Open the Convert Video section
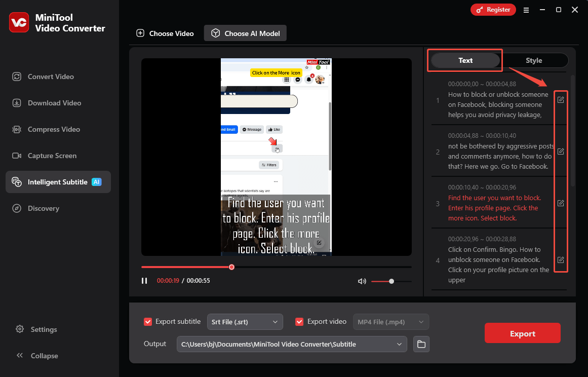Image resolution: width=588 pixels, height=377 pixels. coord(43,77)
